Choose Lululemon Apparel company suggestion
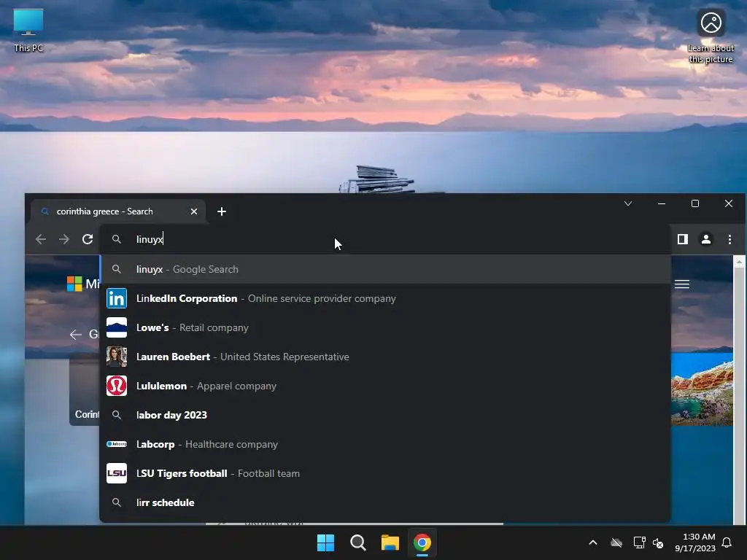747x560 pixels. (x=385, y=386)
